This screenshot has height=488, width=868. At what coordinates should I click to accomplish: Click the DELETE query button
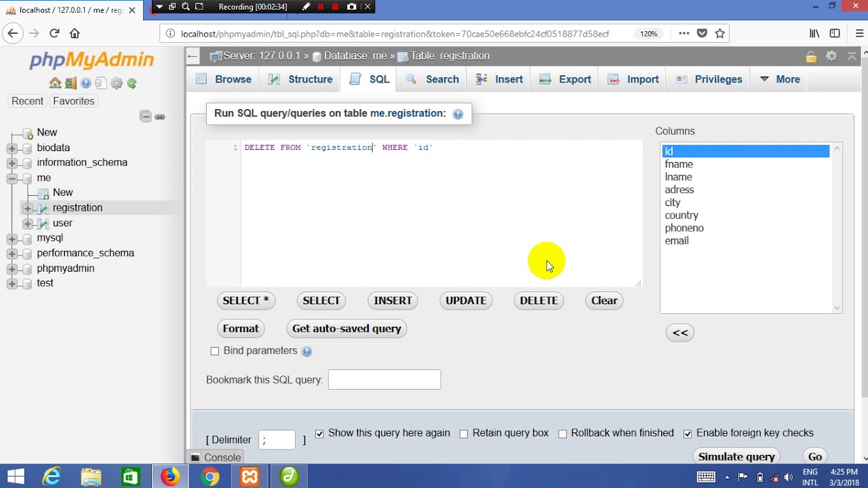click(x=539, y=301)
